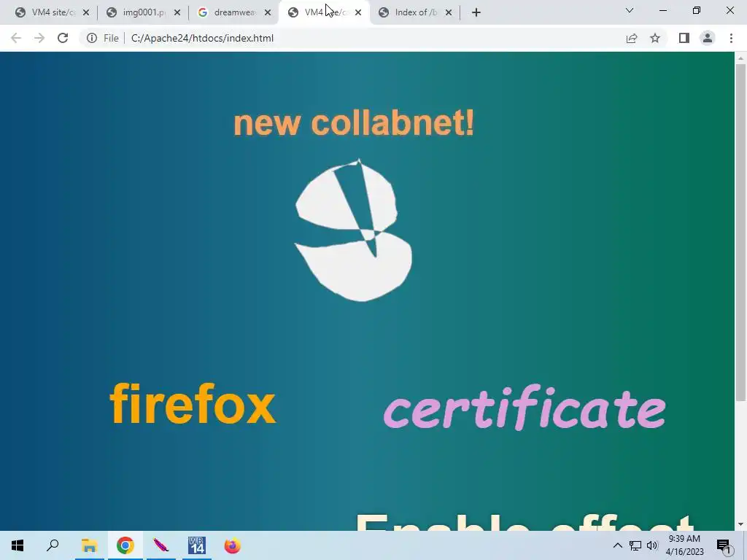
Task: Click the scrollbar down arrow
Action: pos(740,524)
